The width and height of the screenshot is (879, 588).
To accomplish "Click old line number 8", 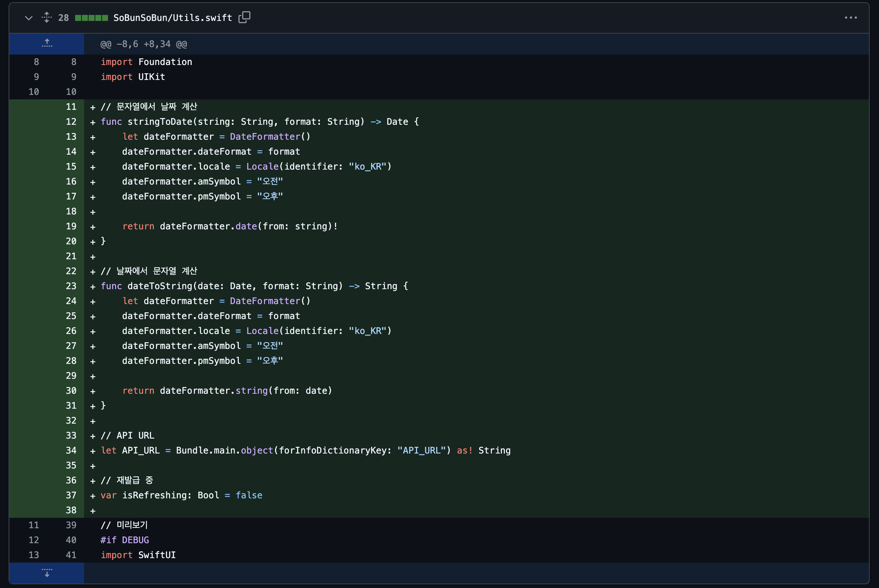I will pyautogui.click(x=36, y=62).
